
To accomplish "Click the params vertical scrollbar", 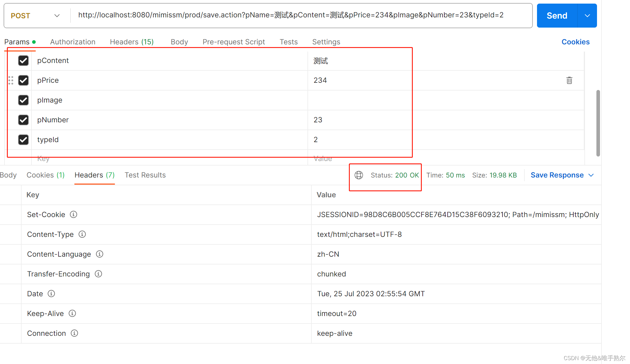I will (x=598, y=123).
